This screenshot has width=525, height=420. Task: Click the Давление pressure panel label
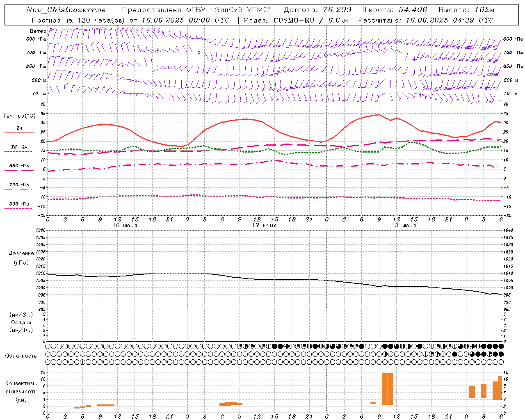coord(21,253)
